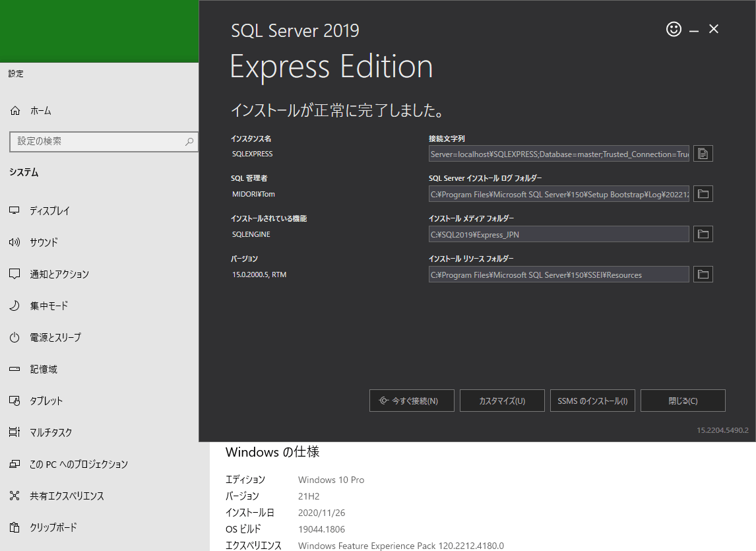Click カスタマイズ(U) button
Image resolution: width=756 pixels, height=551 pixels.
pyautogui.click(x=502, y=401)
